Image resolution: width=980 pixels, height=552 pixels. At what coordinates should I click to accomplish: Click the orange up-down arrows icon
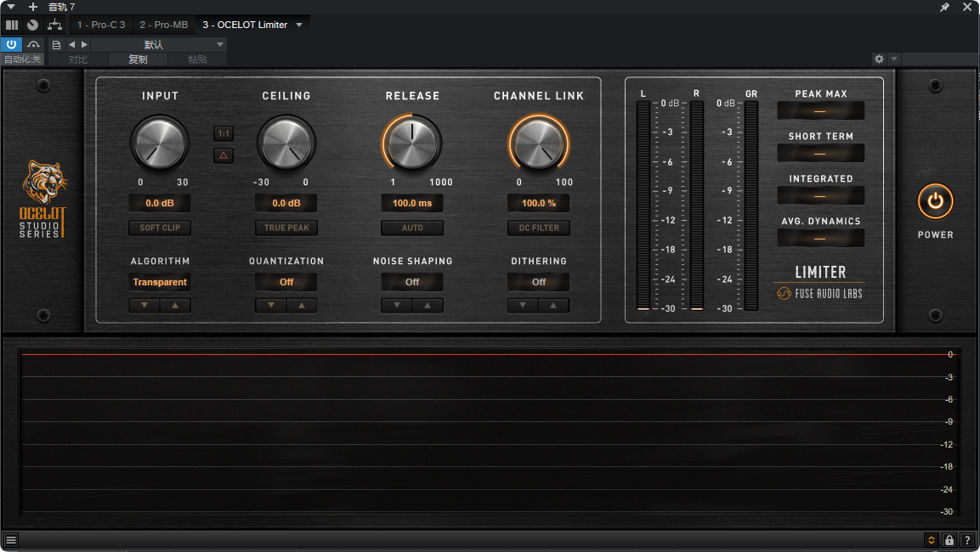coord(931,540)
